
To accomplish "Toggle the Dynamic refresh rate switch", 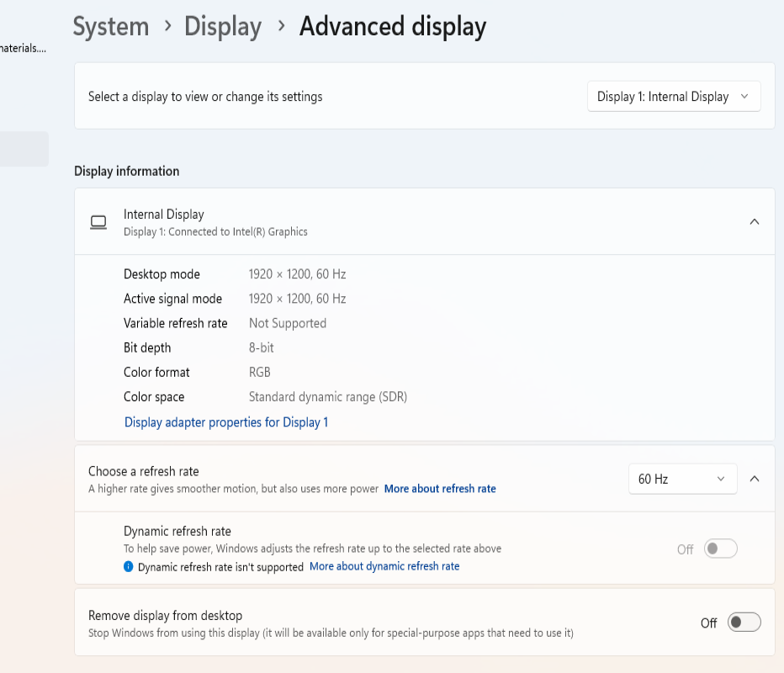I will 721,548.
